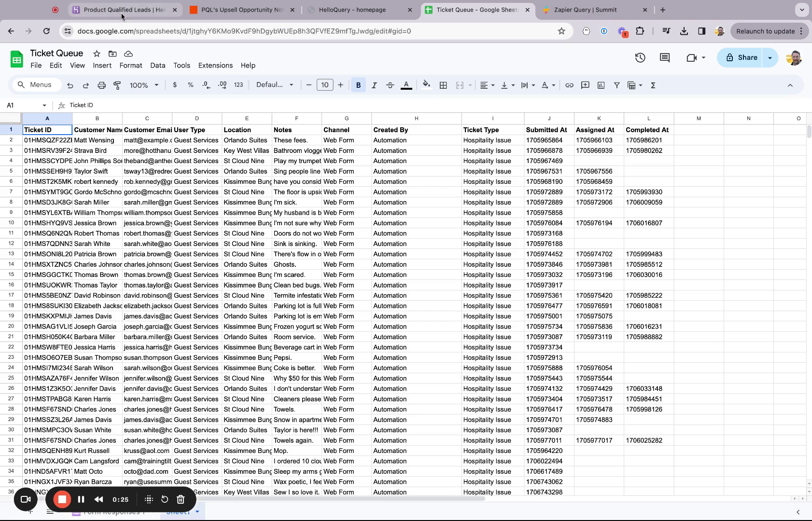
Task: Delete recording with trash icon
Action: 181,499
